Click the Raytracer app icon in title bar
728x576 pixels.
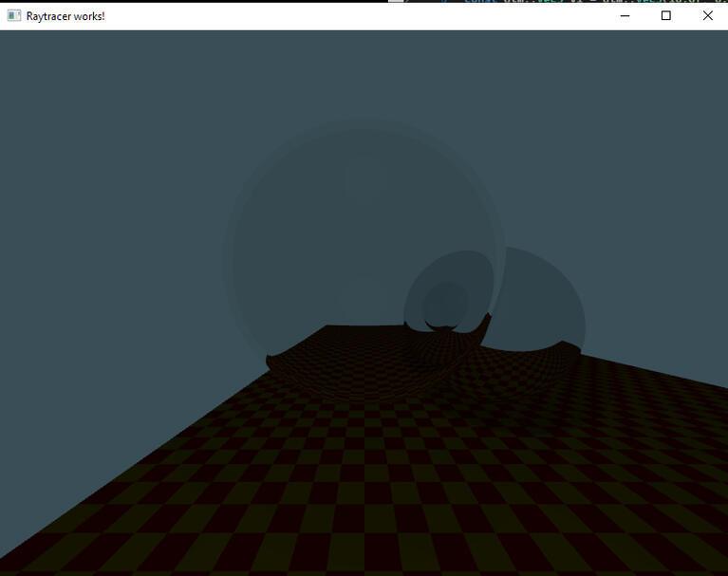14,16
